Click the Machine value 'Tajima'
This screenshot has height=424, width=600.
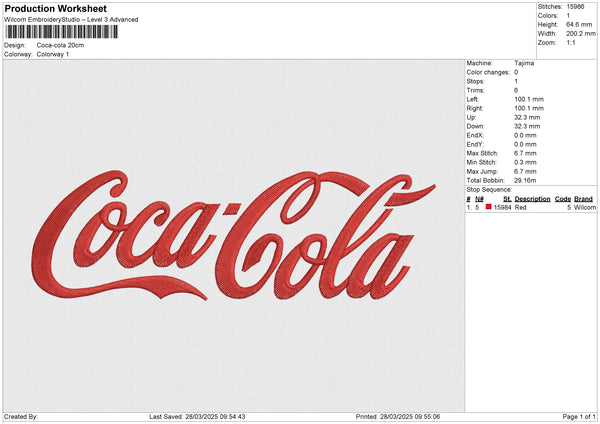524,63
